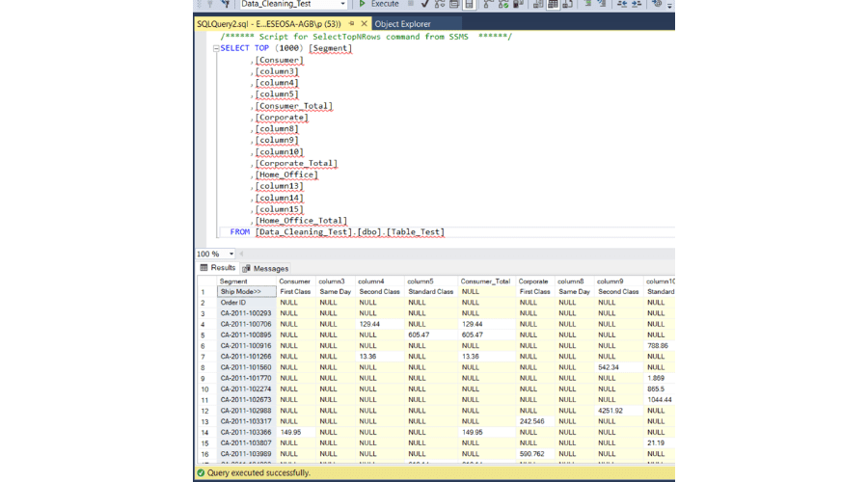Toggle Include Actual Execution Plan icon
Screen dimensions: 868x482
pyautogui.click(x=488, y=3)
